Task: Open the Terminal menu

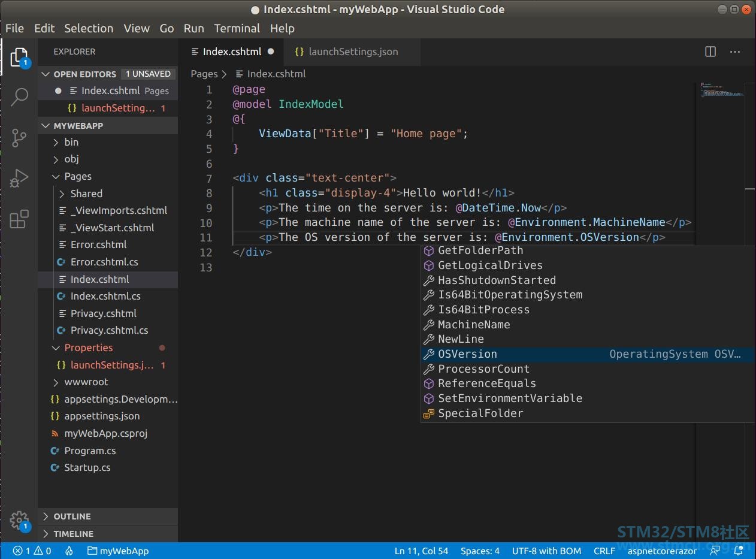Action: click(237, 28)
